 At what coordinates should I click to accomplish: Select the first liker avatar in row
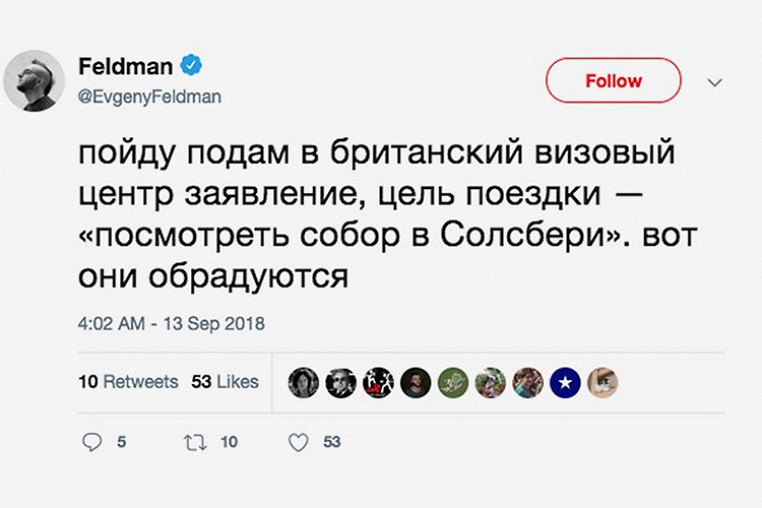[x=303, y=382]
